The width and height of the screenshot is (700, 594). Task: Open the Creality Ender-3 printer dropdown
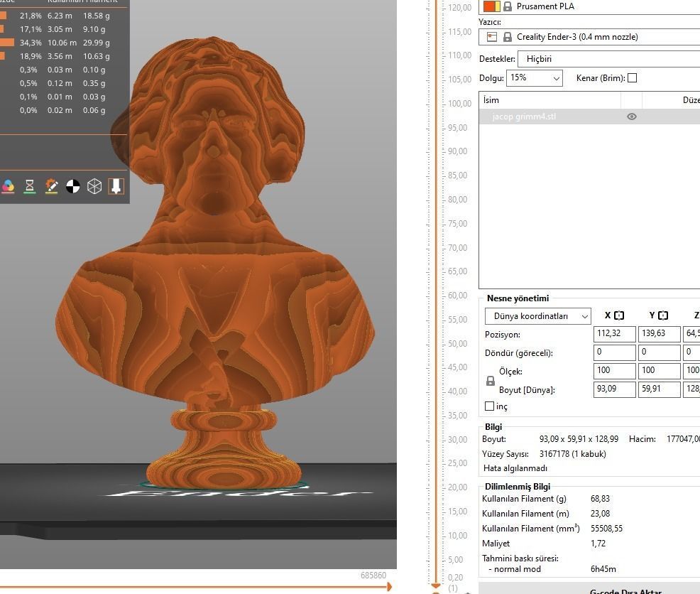(x=589, y=37)
